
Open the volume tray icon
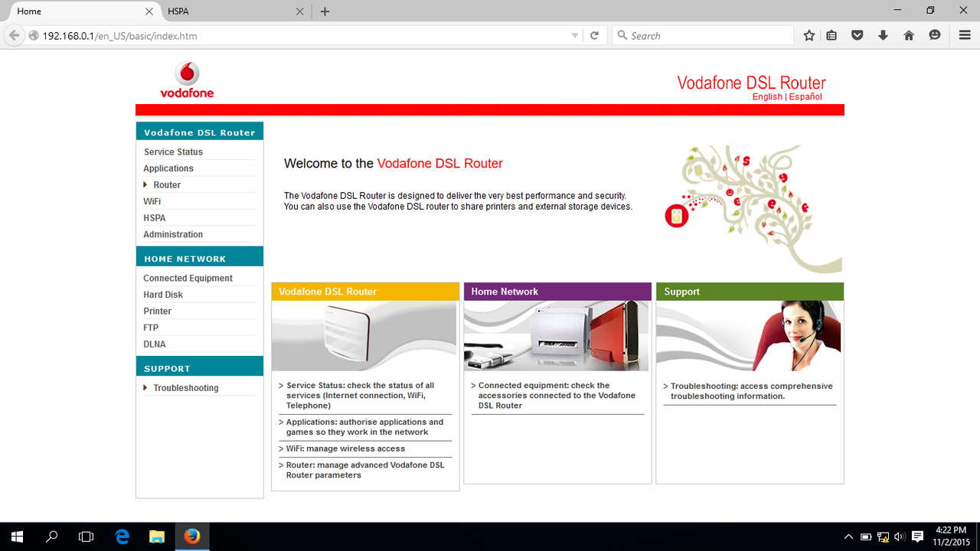pos(900,536)
